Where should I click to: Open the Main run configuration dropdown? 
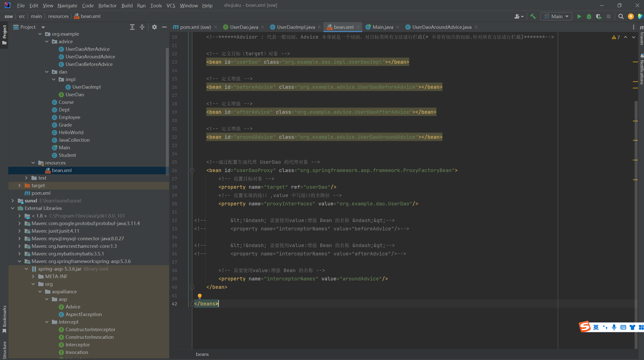point(556,16)
